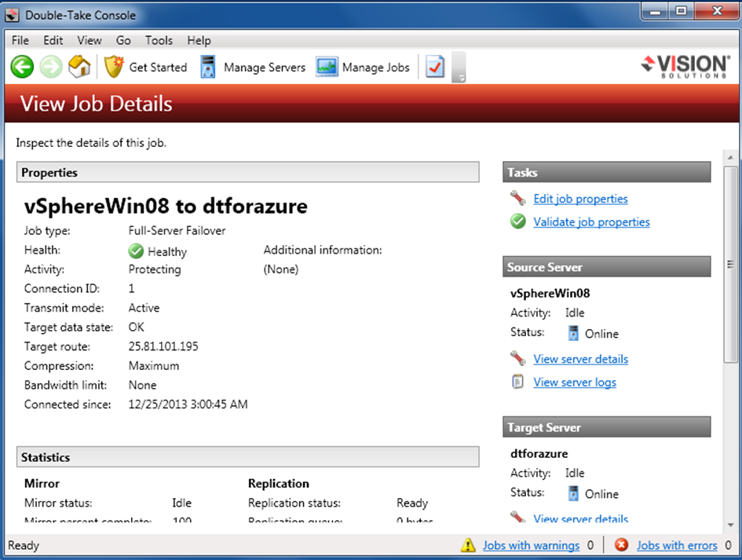742x560 pixels.
Task: Click the greyed forward arrow icon
Action: click(x=50, y=67)
